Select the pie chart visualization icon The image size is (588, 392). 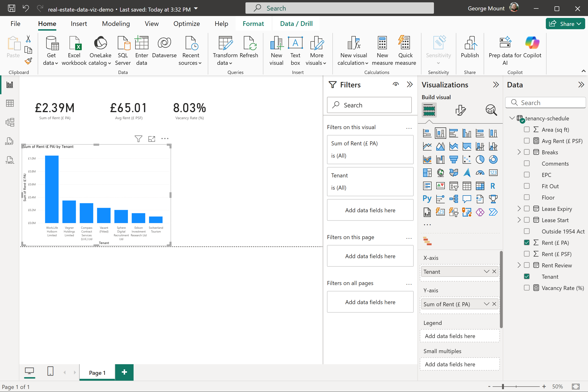[x=480, y=159]
